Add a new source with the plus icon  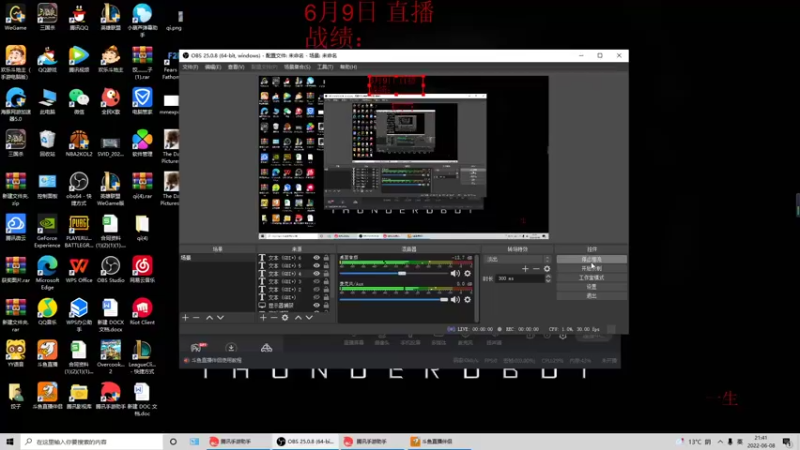(x=263, y=317)
